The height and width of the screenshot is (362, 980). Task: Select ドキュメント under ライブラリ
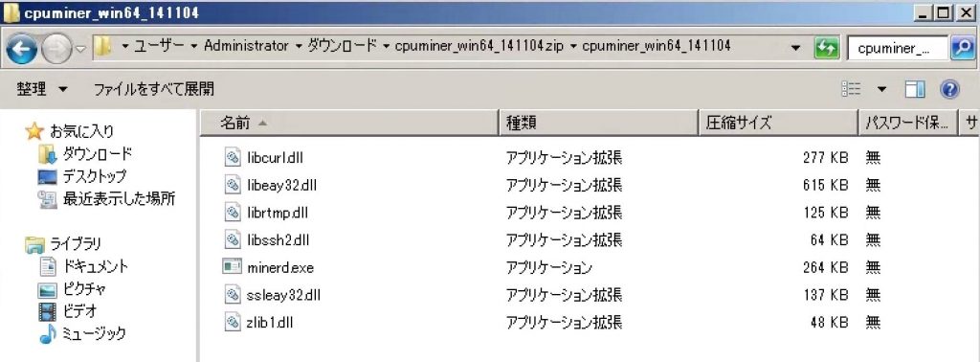point(95,266)
